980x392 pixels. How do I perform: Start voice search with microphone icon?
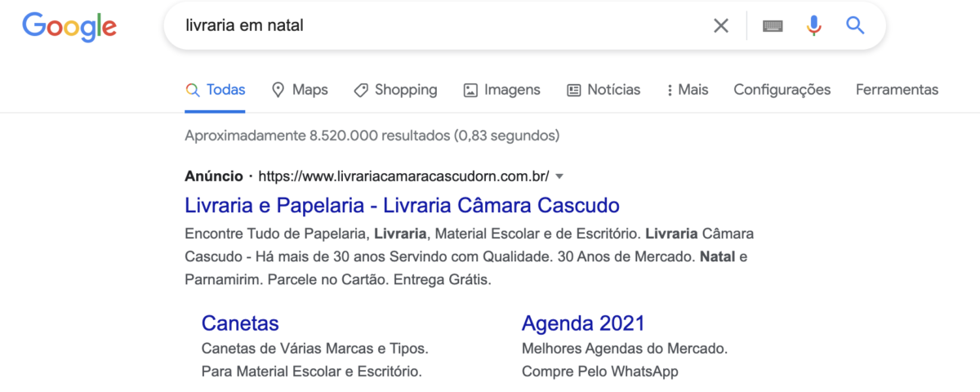click(813, 25)
